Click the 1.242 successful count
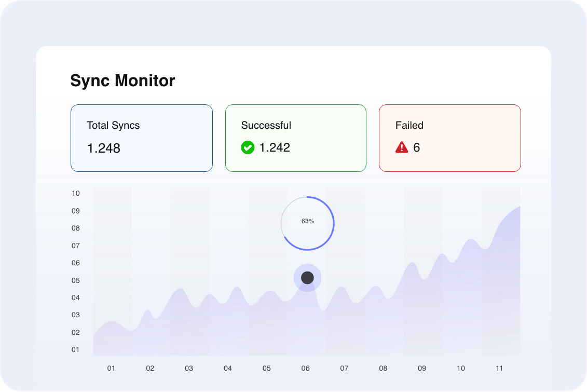 (275, 148)
